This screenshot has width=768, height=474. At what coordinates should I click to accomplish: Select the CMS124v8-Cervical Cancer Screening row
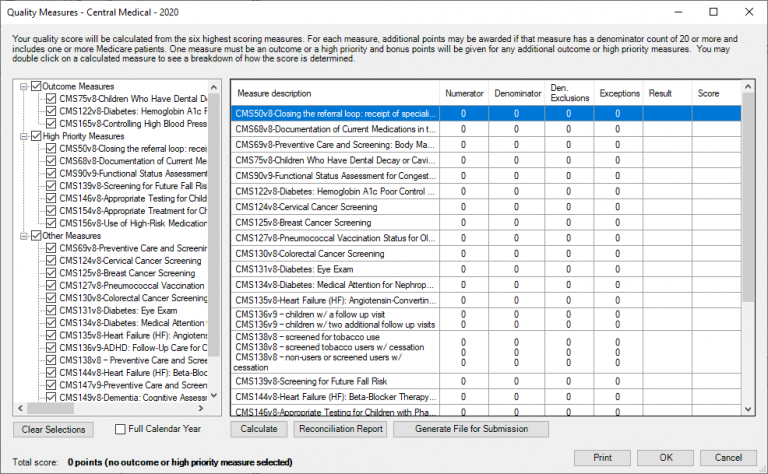335,207
